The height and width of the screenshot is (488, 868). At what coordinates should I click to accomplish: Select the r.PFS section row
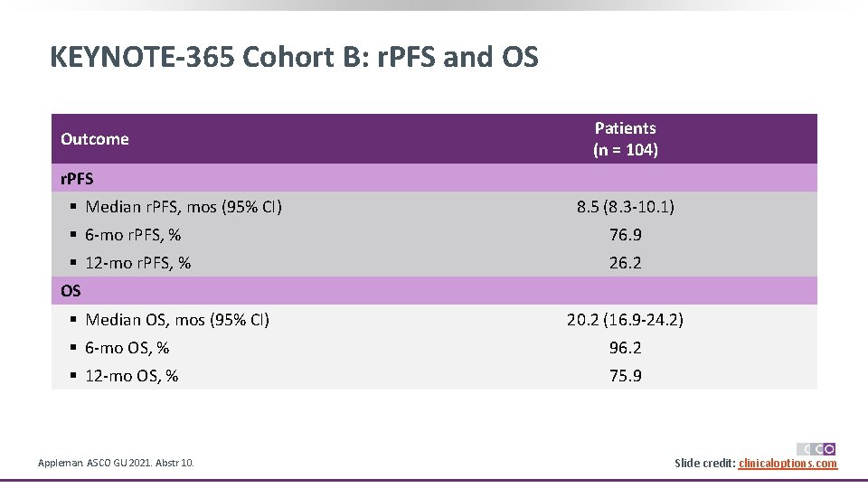coord(77,178)
